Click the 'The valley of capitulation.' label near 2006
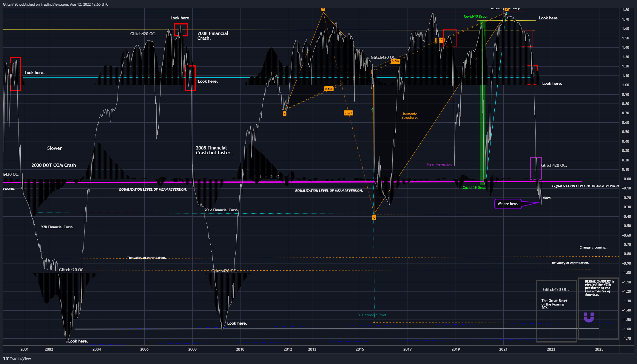The image size is (637, 364). [146, 258]
